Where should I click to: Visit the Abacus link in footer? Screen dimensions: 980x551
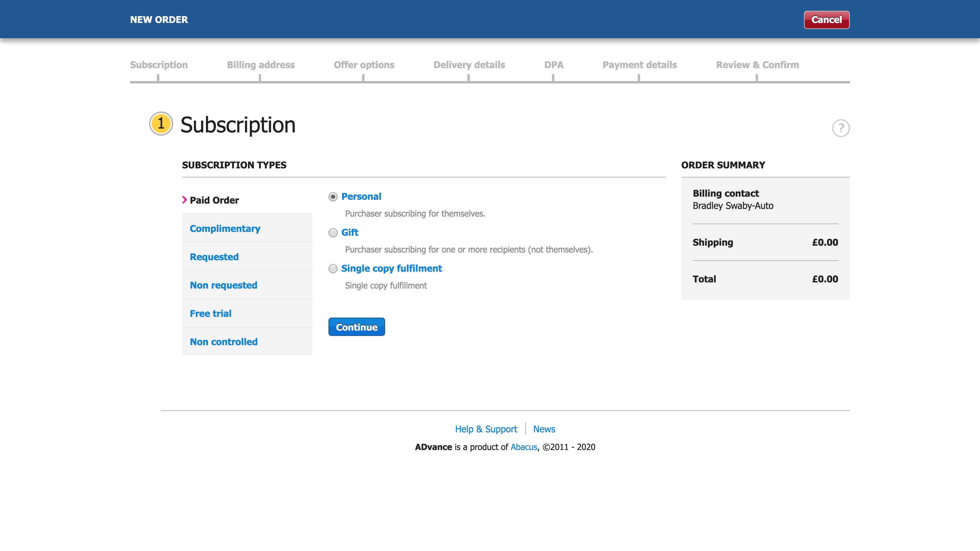523,447
